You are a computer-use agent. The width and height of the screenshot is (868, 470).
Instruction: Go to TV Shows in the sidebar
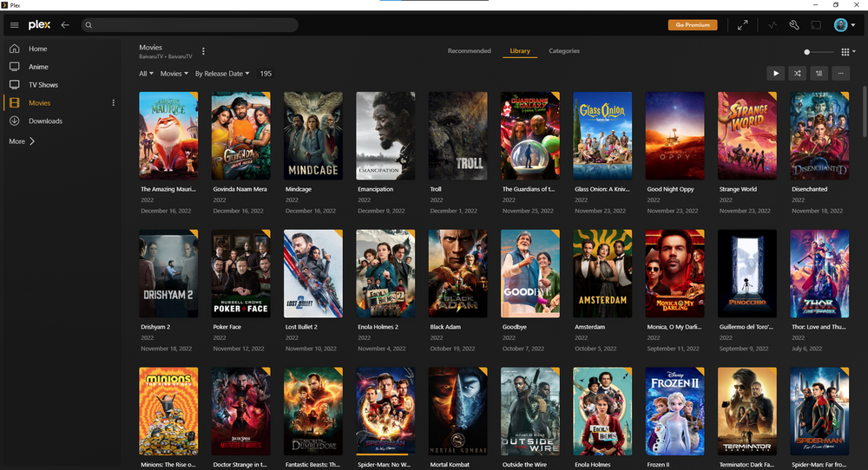point(43,85)
